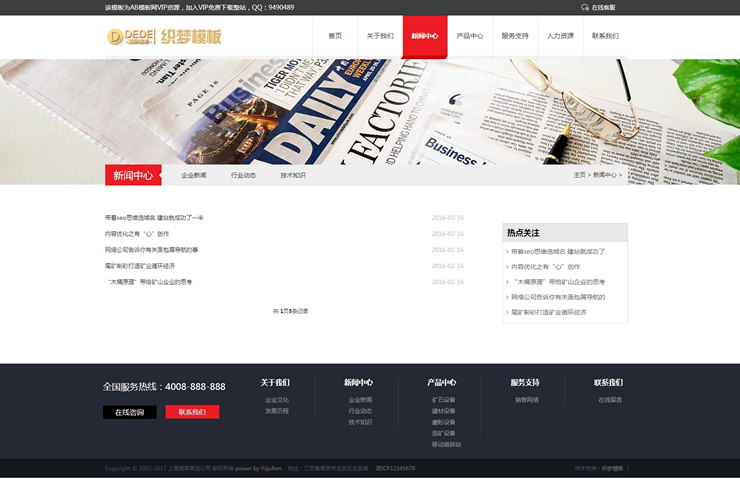Open the article 网络公司告诉你有关面包屑导航的事
740x479 pixels.
(x=151, y=250)
